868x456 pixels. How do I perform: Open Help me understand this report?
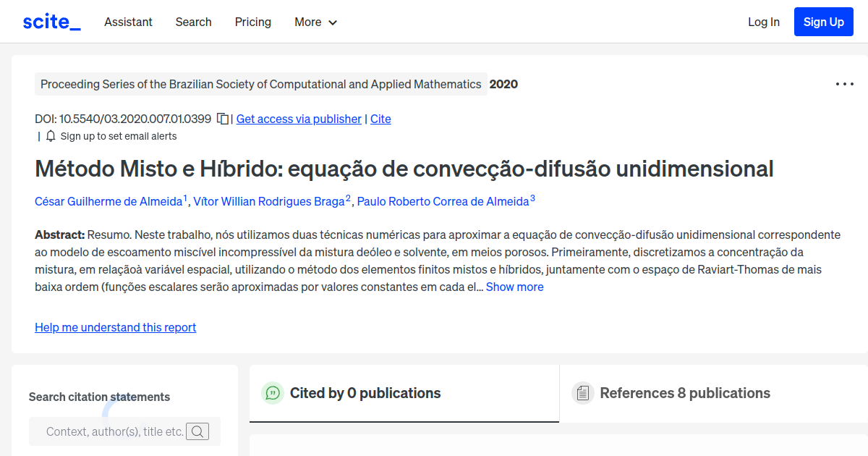[x=115, y=327]
